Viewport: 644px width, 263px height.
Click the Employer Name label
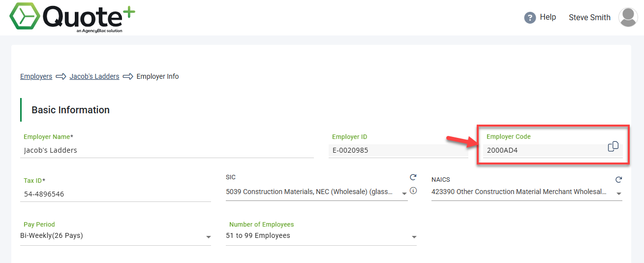(48, 136)
